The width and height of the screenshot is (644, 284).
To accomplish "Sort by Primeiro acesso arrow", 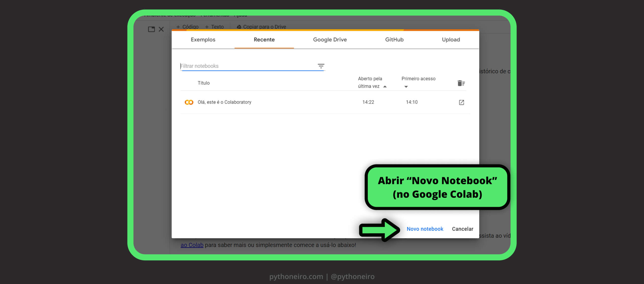I will [406, 87].
